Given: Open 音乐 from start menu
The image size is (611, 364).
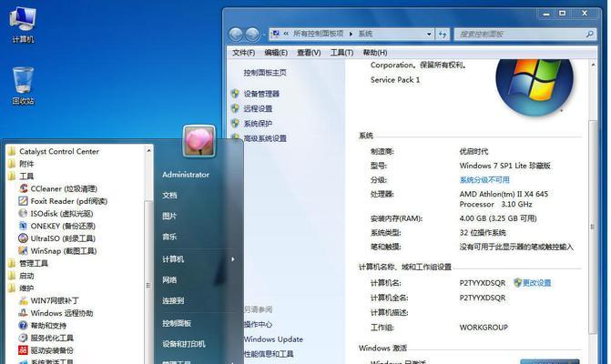Looking at the screenshot, I should tap(170, 237).
